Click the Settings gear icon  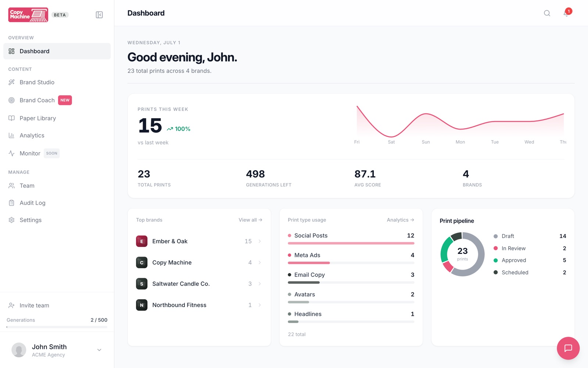tap(12, 220)
